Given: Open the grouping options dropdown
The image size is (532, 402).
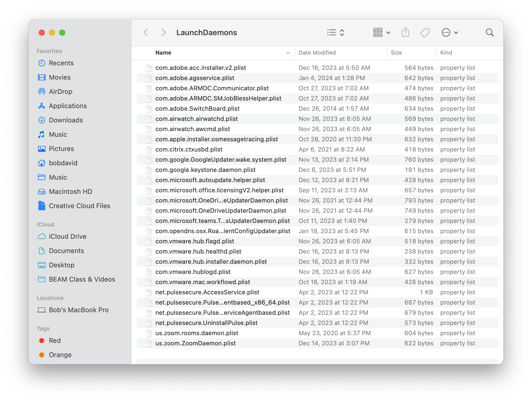Looking at the screenshot, I should (381, 32).
